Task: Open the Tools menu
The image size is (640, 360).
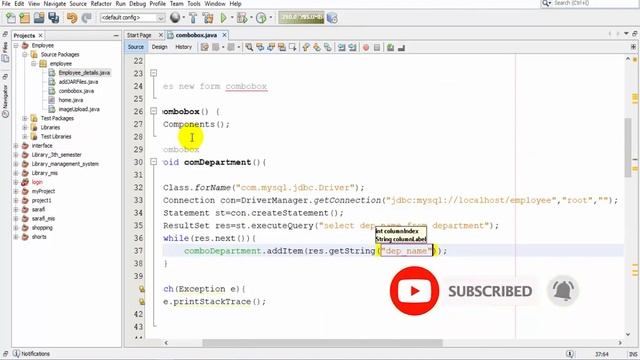Action: click(x=194, y=4)
